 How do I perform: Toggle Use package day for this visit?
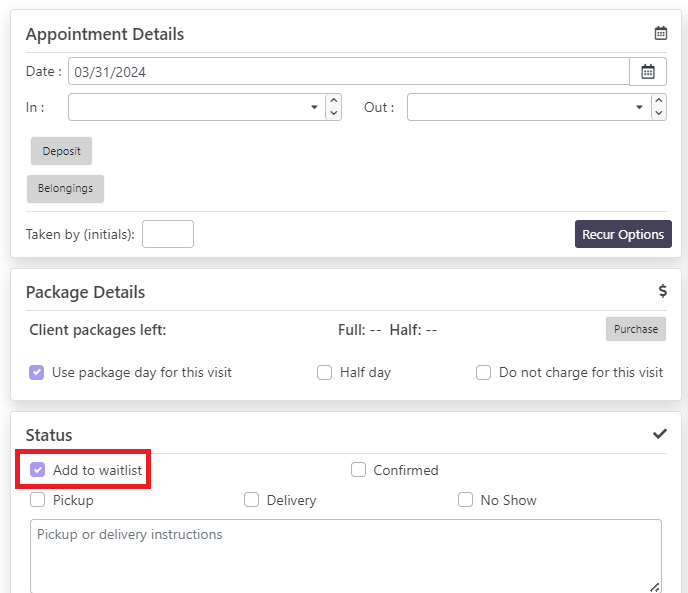[x=36, y=372]
